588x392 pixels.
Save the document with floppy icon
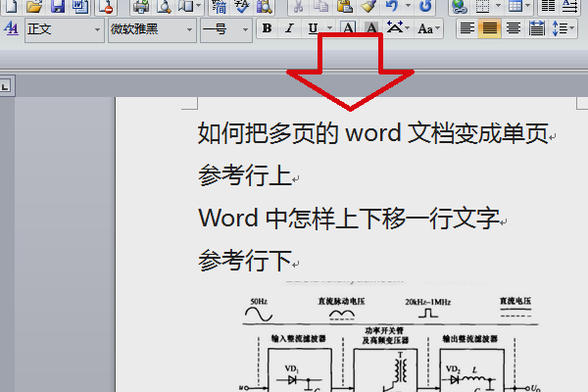coord(58,6)
